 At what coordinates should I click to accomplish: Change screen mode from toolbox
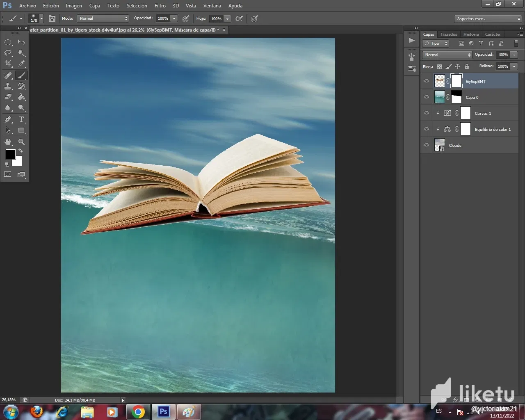click(21, 174)
